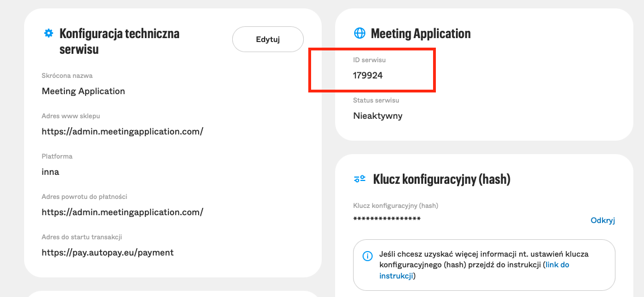Click the Nieaktywny service status text

[x=378, y=116]
